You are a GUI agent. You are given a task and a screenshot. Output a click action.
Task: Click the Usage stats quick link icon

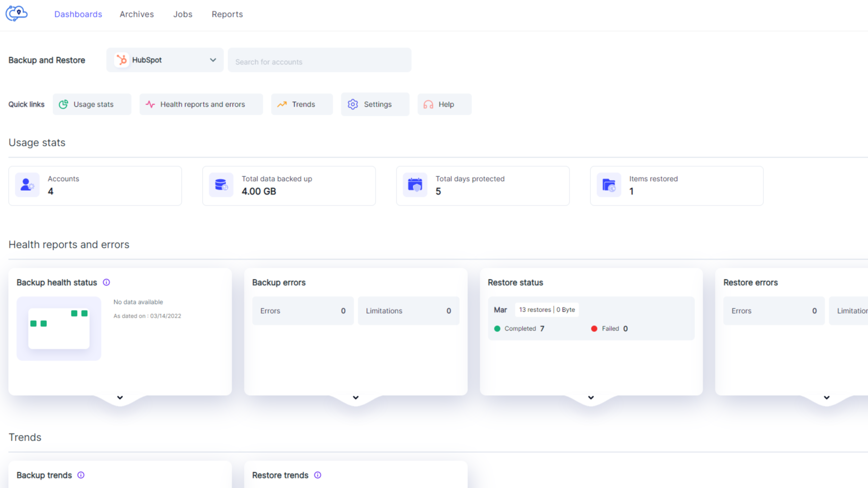click(63, 104)
